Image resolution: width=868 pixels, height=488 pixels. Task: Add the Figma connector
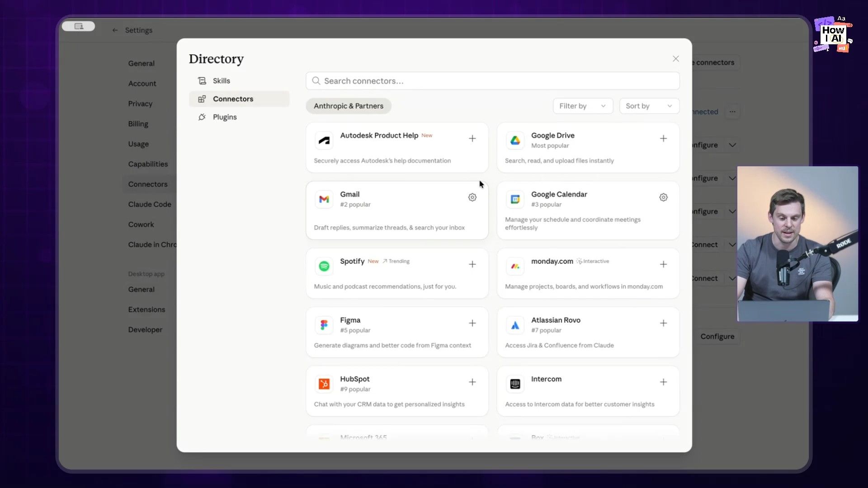(472, 323)
